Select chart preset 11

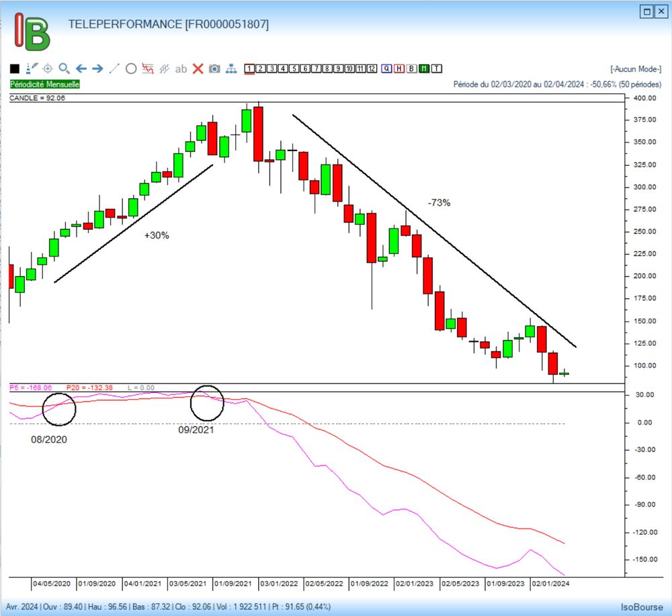pyautogui.click(x=361, y=69)
